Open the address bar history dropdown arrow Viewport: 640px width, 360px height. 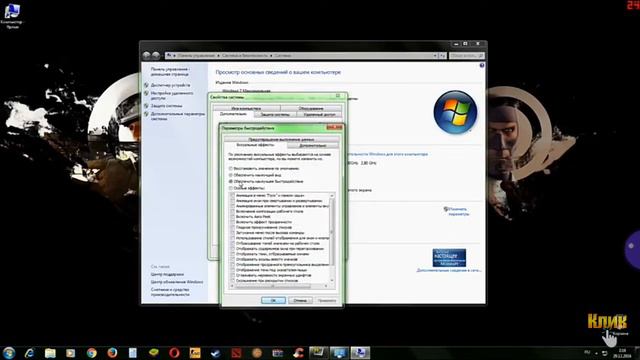click(435, 56)
